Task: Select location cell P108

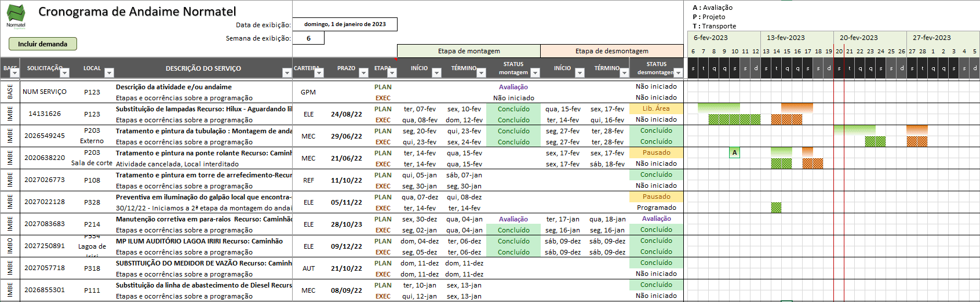Action: [x=92, y=180]
